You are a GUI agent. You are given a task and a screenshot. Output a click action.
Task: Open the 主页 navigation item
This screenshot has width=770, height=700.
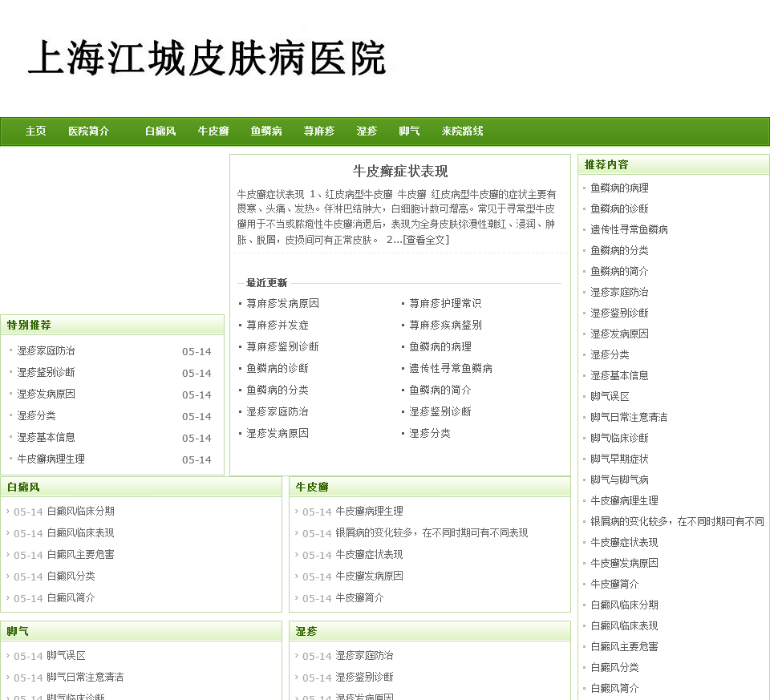pyautogui.click(x=35, y=131)
